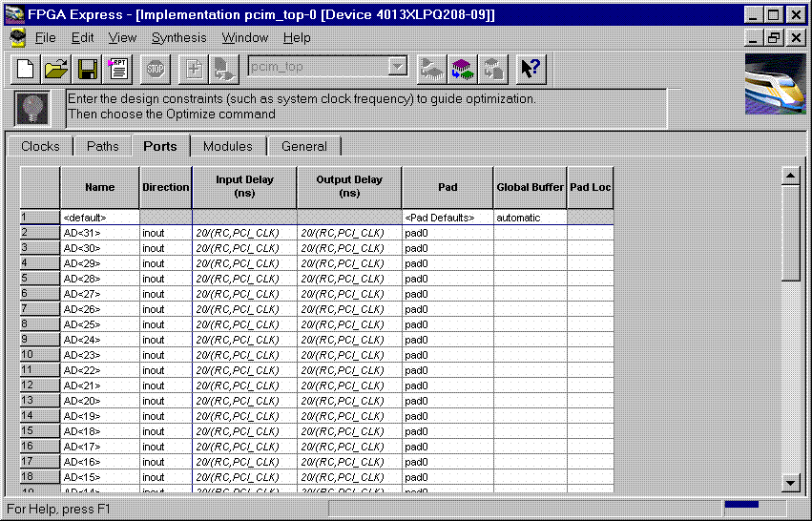812x521 pixels.
Task: Open the RPT report icon
Action: (118, 69)
